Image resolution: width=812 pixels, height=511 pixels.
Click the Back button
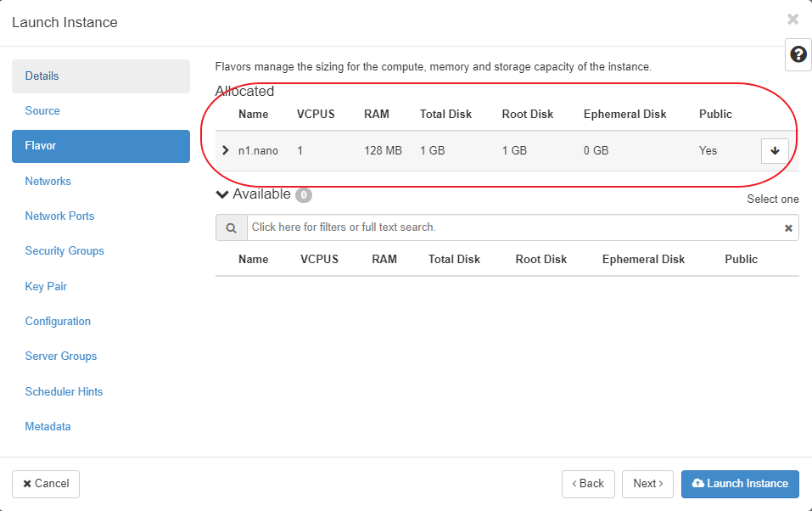(x=588, y=484)
